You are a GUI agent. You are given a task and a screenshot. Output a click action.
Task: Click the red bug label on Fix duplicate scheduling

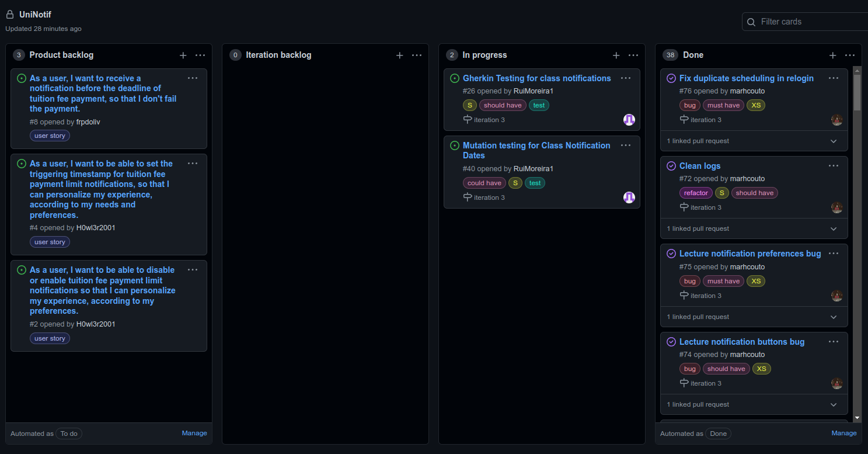tap(690, 105)
